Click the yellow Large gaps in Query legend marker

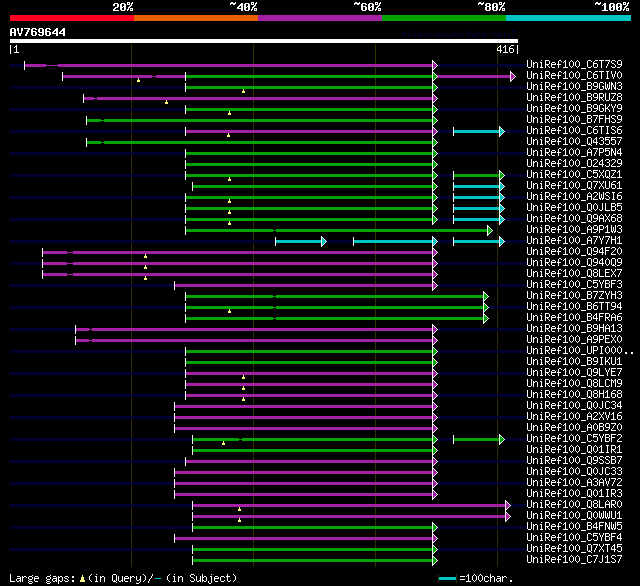(82, 579)
